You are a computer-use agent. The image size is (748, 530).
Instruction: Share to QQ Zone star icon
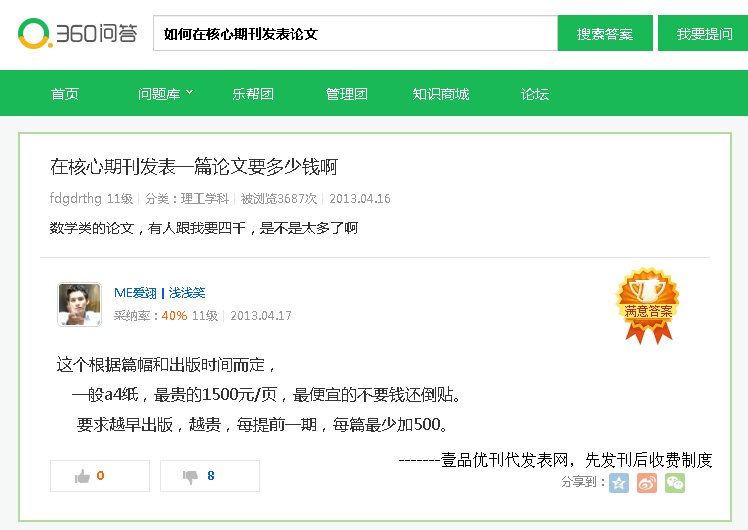(x=619, y=483)
